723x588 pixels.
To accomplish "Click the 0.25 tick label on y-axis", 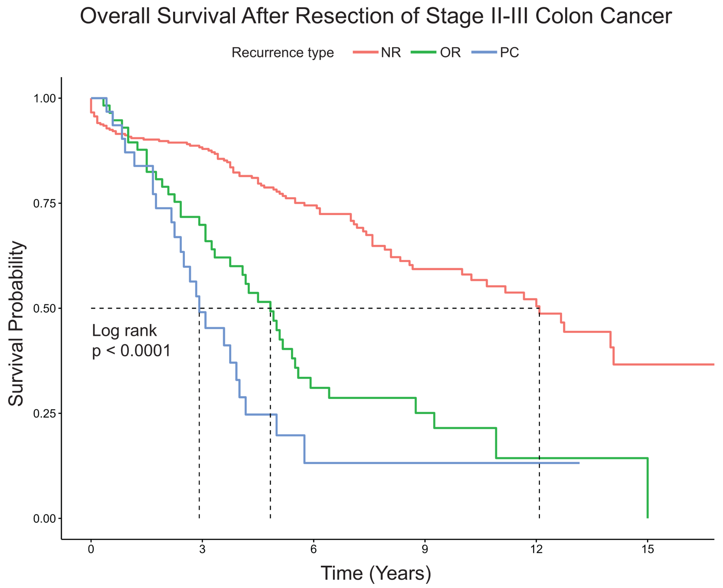I will click(x=44, y=414).
